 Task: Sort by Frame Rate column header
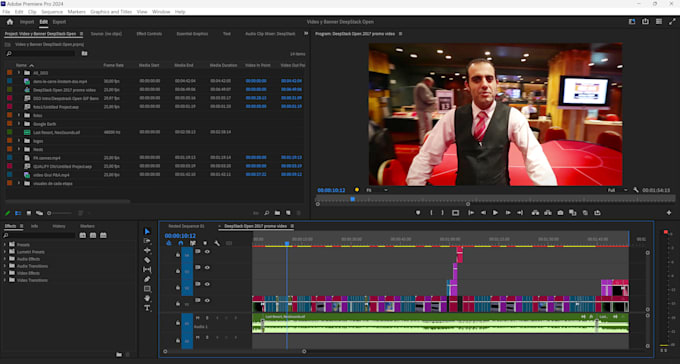[x=114, y=65]
